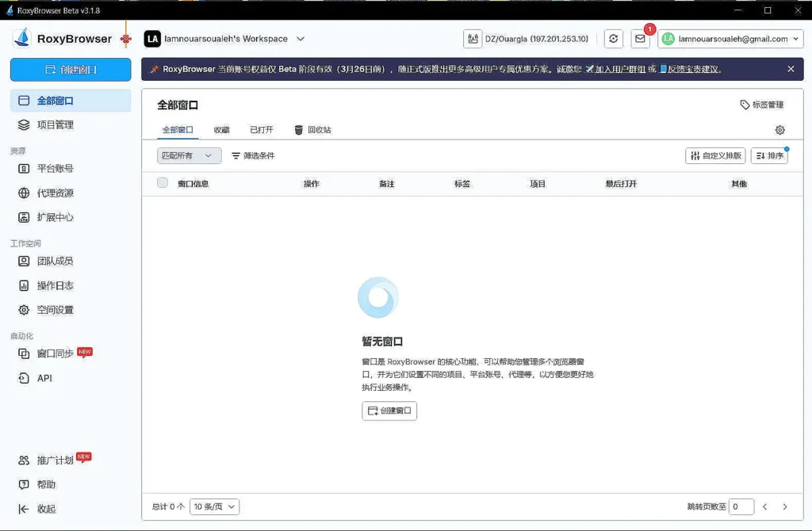Screen dimensions: 812x531
Task: Click the 平台账号 icon in sidebar
Action: (x=24, y=168)
